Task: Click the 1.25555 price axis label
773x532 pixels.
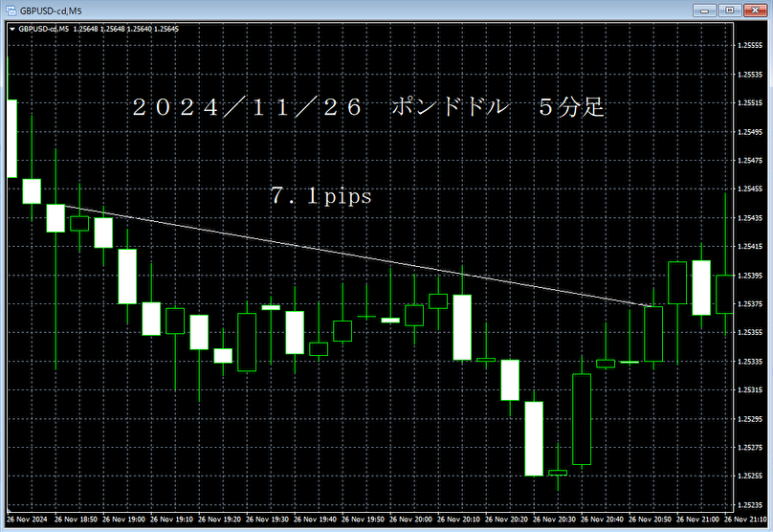Action: point(750,45)
